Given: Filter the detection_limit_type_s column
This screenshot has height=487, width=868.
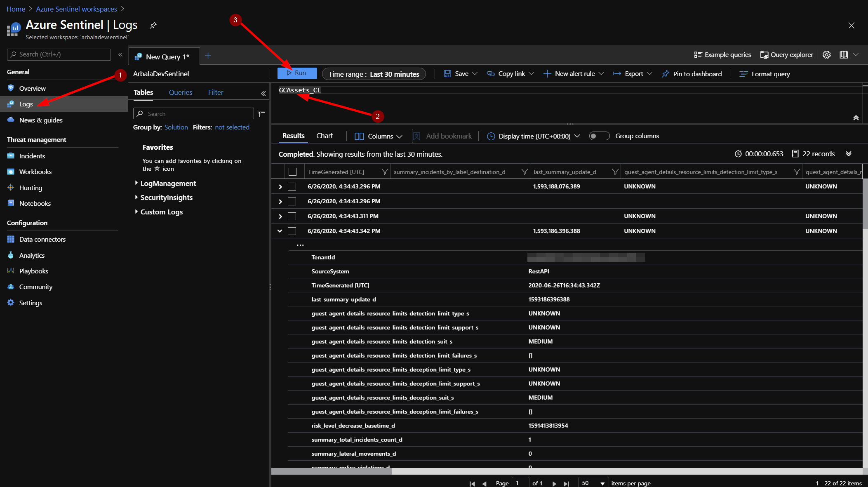Looking at the screenshot, I should 797,172.
